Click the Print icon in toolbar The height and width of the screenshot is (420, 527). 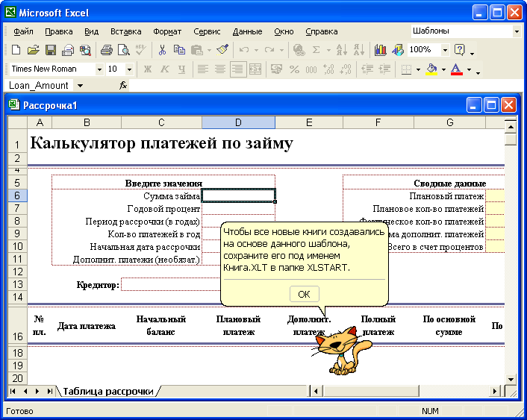coord(107,50)
